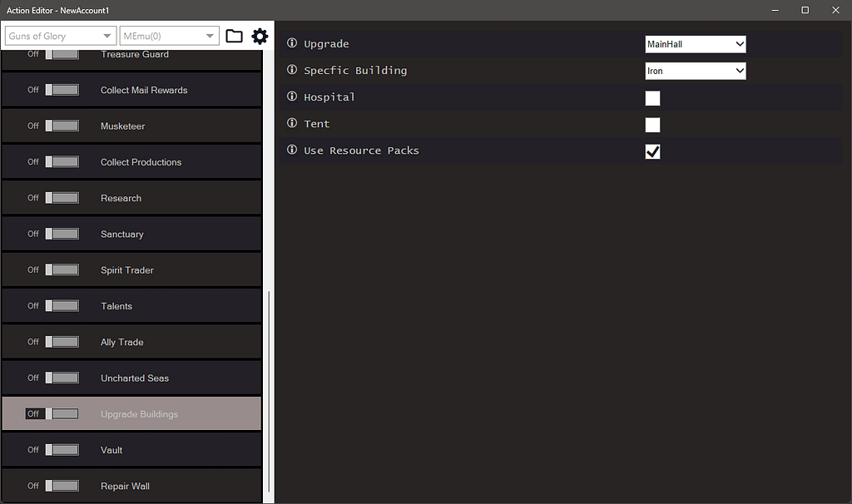Switch on the Upgrade Buildings toggle
This screenshot has width=852, height=504.
(62, 413)
